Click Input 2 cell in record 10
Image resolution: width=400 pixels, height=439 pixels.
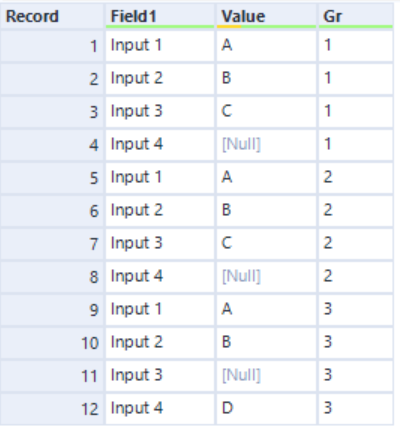tap(160, 343)
